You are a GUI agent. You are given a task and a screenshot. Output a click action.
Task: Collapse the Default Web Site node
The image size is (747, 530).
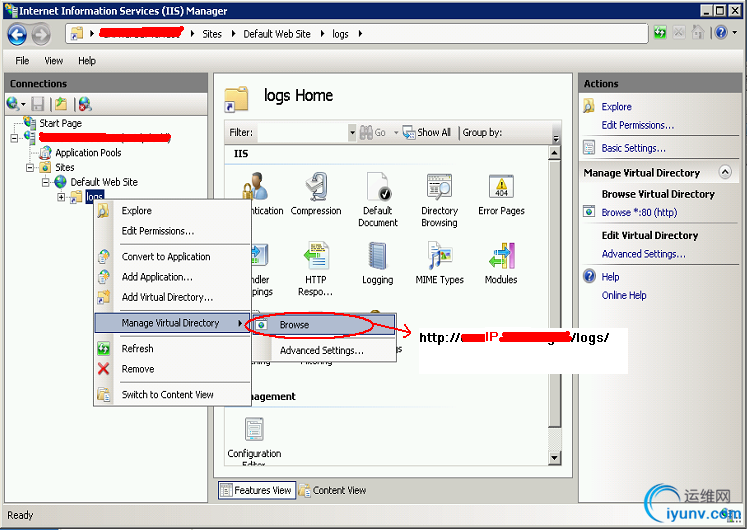tap(45, 182)
